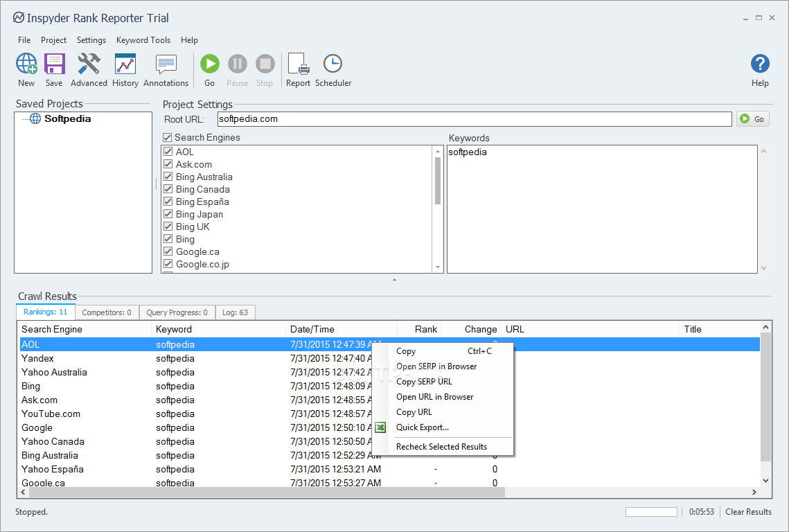Open the History chart icon

pyautogui.click(x=125, y=64)
